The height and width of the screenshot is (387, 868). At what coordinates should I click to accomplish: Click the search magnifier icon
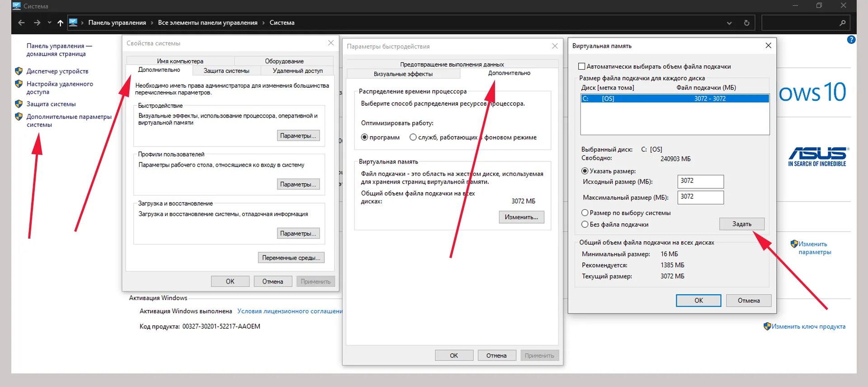tap(842, 23)
